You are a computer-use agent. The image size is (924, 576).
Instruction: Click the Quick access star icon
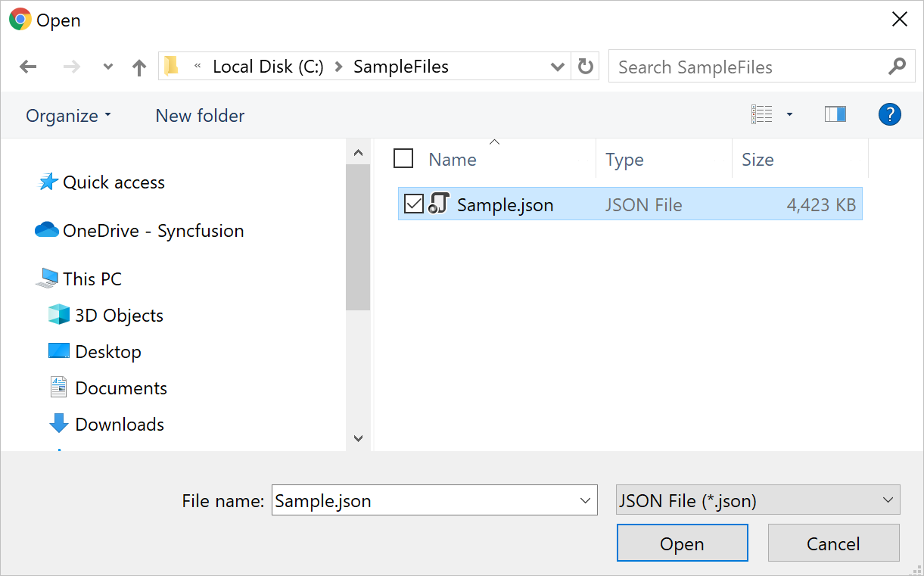tap(48, 182)
